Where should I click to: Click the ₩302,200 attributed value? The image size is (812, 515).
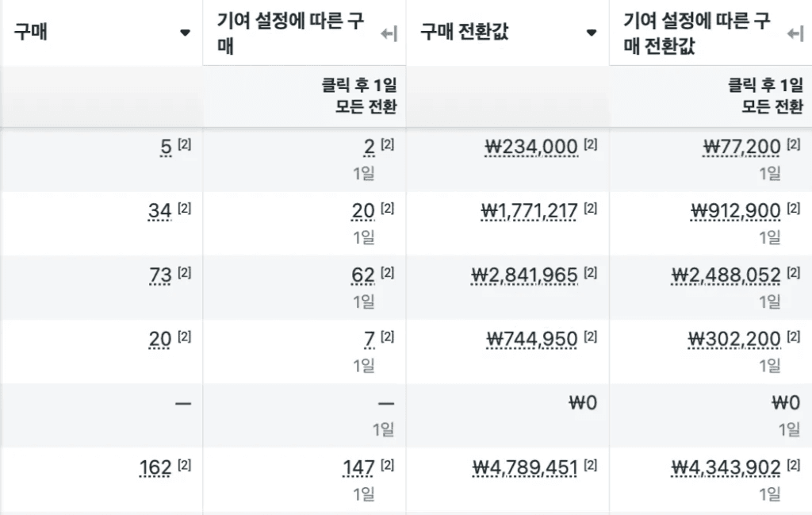pyautogui.click(x=733, y=340)
